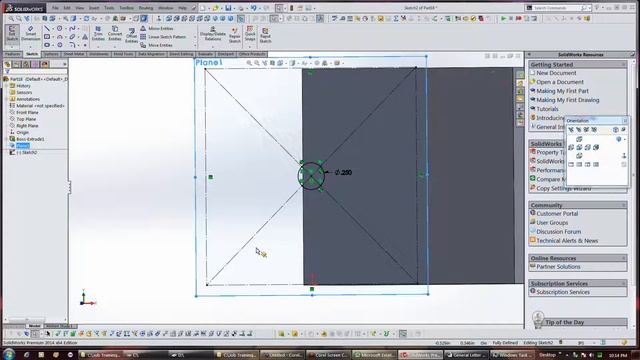Open the Tutorials link
This screenshot has width=640, height=360.
pos(547,109)
